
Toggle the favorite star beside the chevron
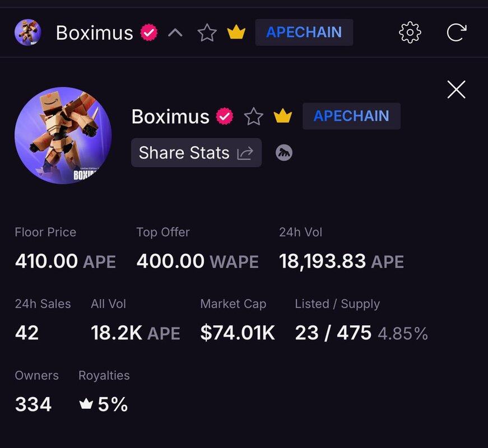point(207,33)
